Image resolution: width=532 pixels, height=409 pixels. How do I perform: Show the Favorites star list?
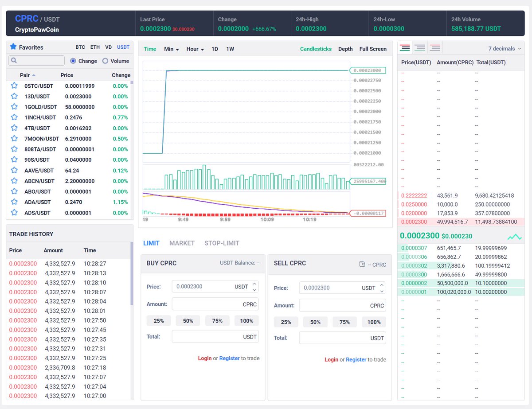(27, 47)
